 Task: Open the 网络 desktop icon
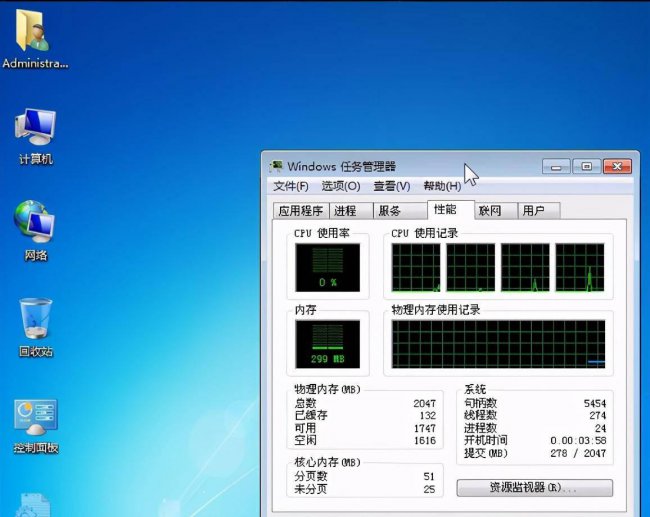35,231
